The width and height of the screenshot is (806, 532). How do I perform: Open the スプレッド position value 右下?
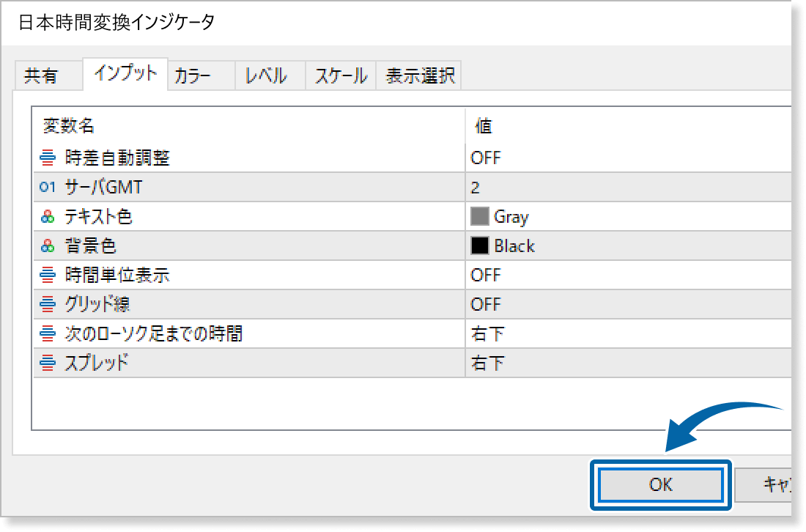click(x=487, y=363)
